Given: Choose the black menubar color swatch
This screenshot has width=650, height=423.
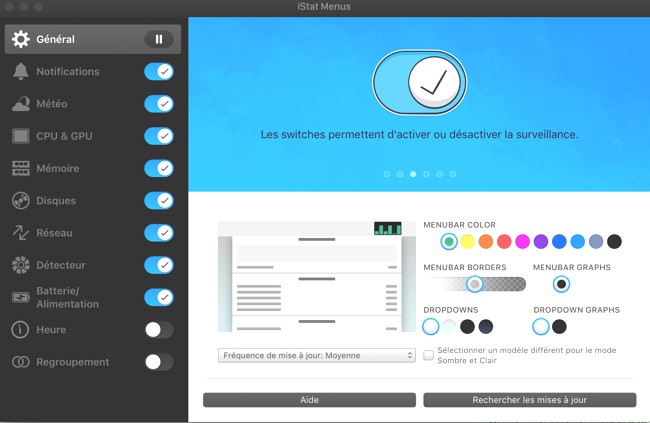Looking at the screenshot, I should point(614,241).
